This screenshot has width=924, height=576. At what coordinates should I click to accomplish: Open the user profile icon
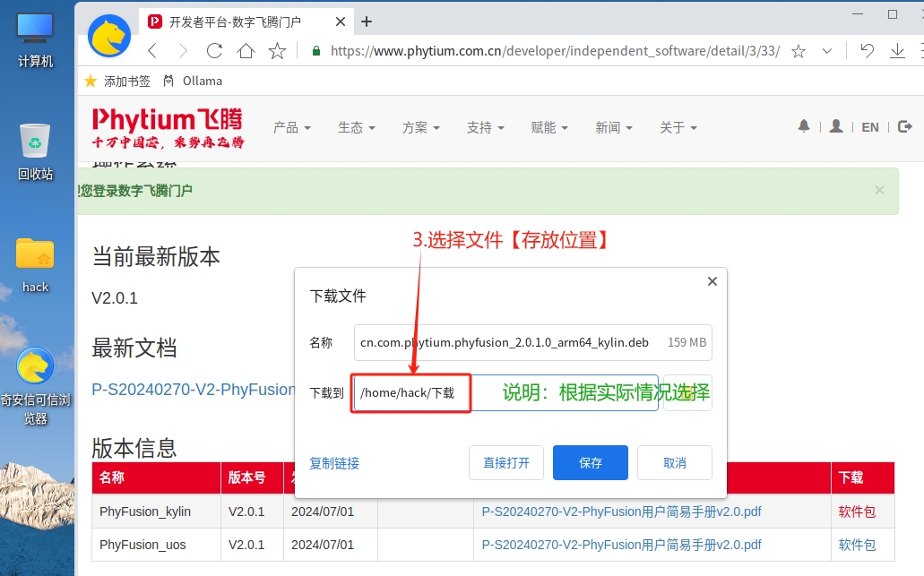(835, 126)
